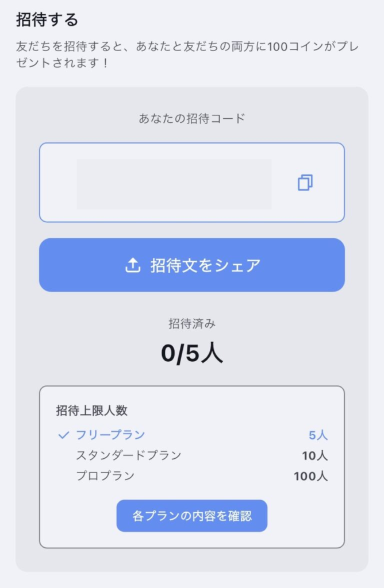This screenshot has width=384, height=588.
Task: Click the 招待する page heading
Action: [x=47, y=20]
